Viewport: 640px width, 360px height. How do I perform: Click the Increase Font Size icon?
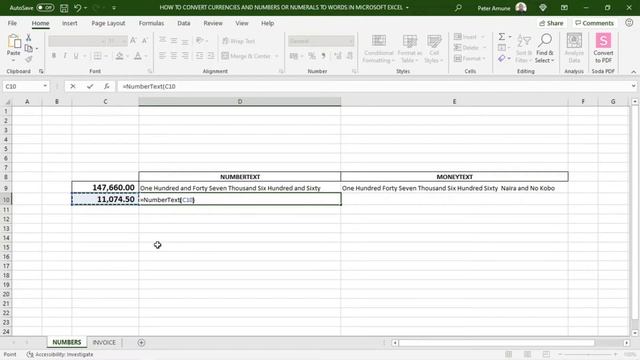coord(133,41)
